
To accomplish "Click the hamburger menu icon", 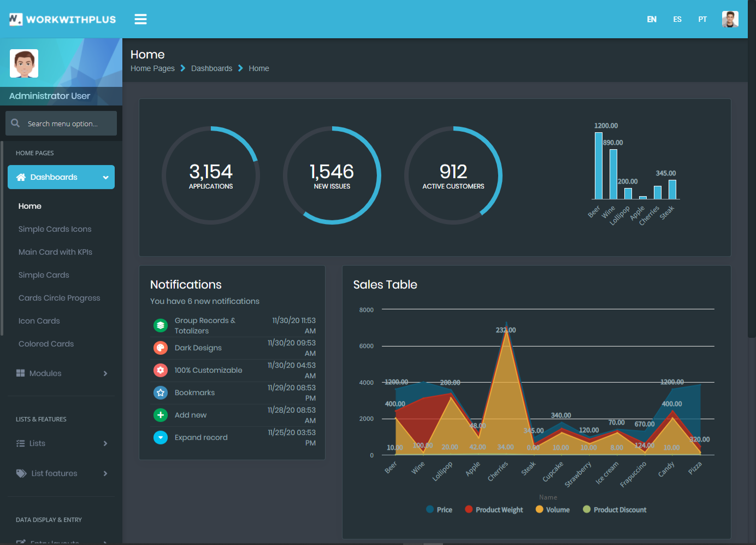I will click(140, 19).
